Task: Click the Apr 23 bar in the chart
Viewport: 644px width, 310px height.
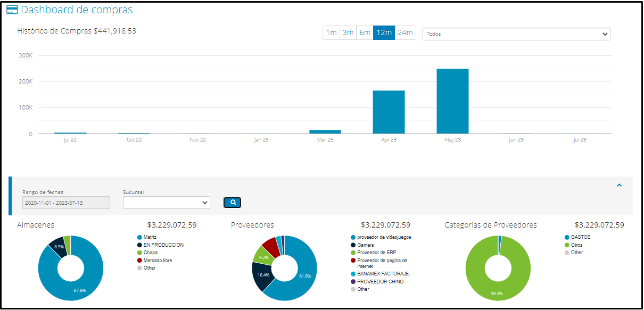Action: click(x=389, y=111)
